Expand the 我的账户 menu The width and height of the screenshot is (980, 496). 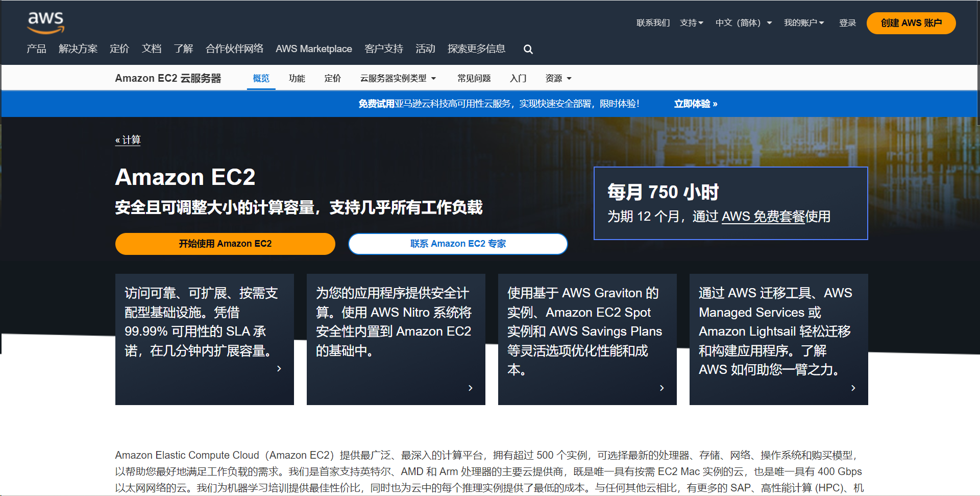804,22
